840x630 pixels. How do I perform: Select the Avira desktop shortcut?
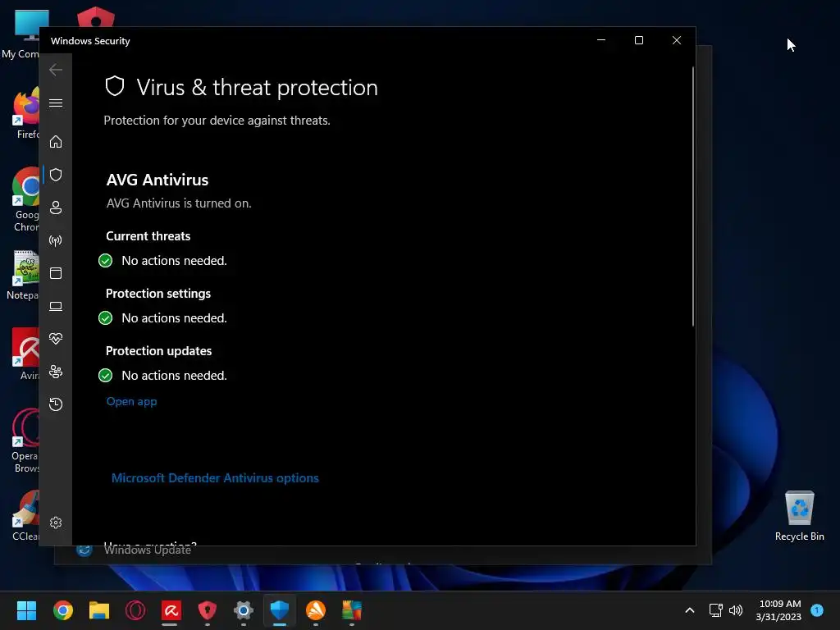pyautogui.click(x=25, y=354)
